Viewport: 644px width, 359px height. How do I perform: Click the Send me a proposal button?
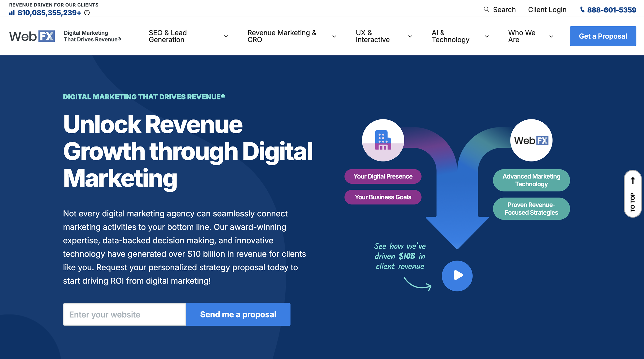(238, 315)
